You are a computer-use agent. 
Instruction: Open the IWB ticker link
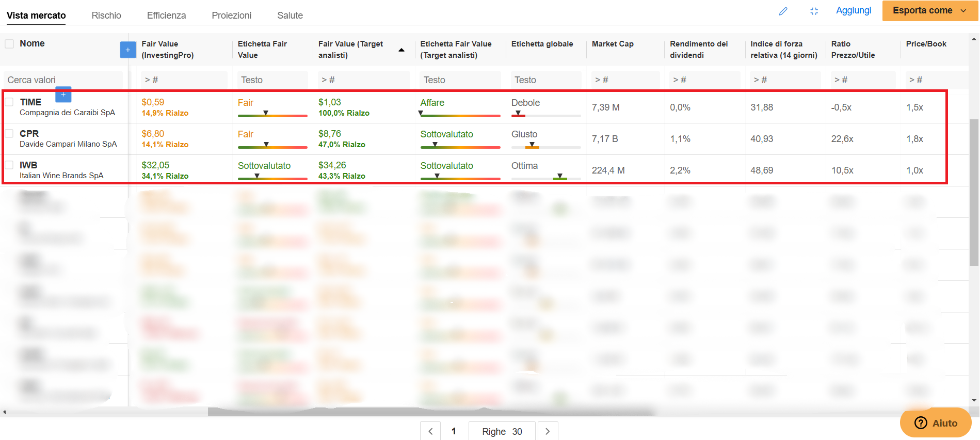coord(28,165)
